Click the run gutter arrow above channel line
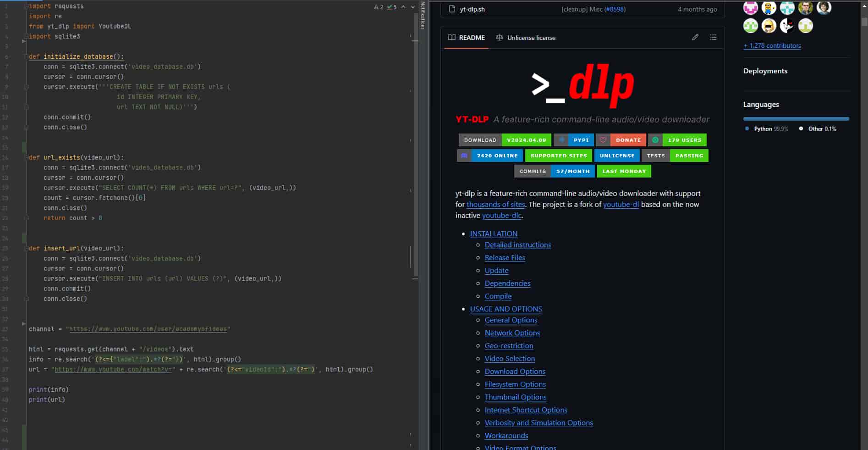This screenshot has height=450, width=868. (24, 324)
